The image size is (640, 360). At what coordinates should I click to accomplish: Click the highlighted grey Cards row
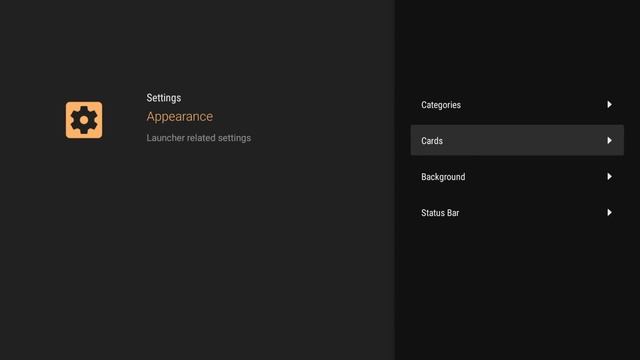517,140
